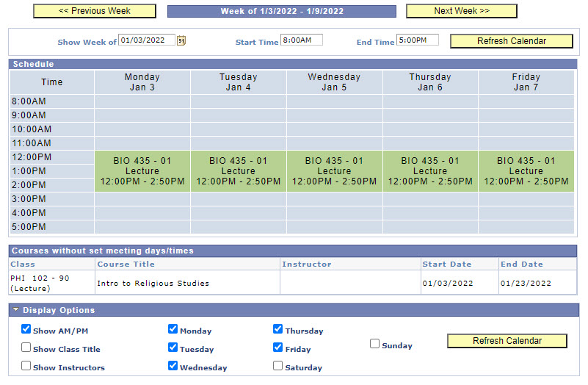Click the Week of 1/3/2022 - 1/9/2022 banner
588x385 pixels.
click(x=282, y=11)
